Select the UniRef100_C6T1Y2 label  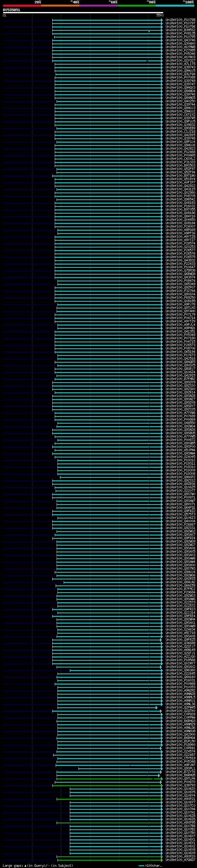pyautogui.click(x=180, y=115)
